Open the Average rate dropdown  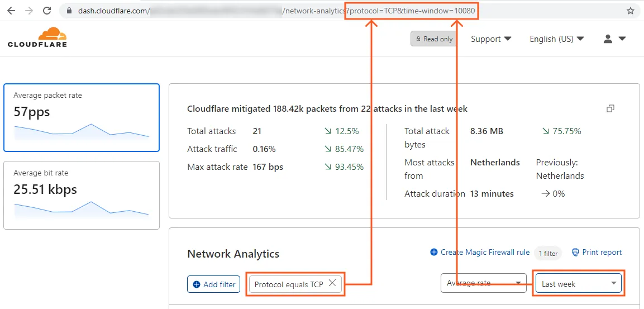[x=483, y=283]
